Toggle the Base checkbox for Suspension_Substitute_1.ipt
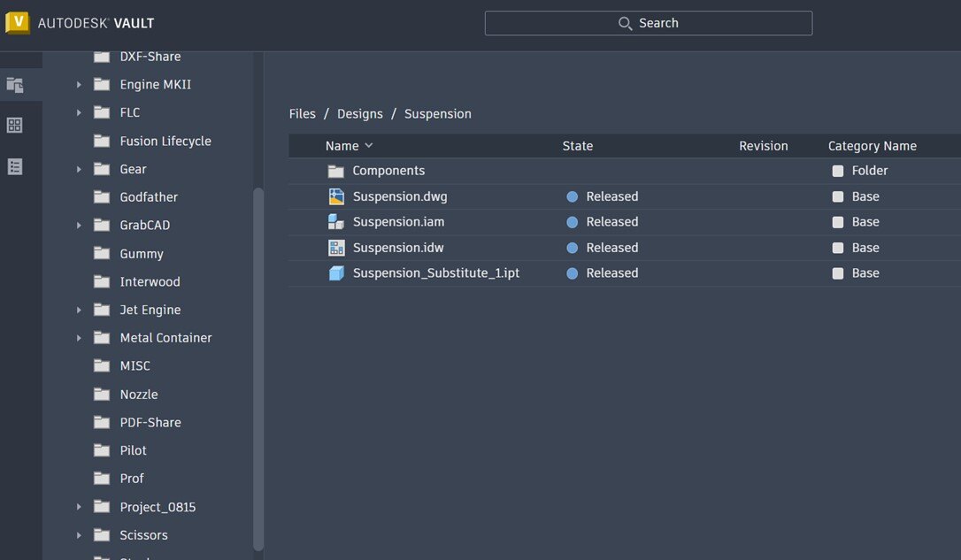The width and height of the screenshot is (961, 560). (838, 272)
